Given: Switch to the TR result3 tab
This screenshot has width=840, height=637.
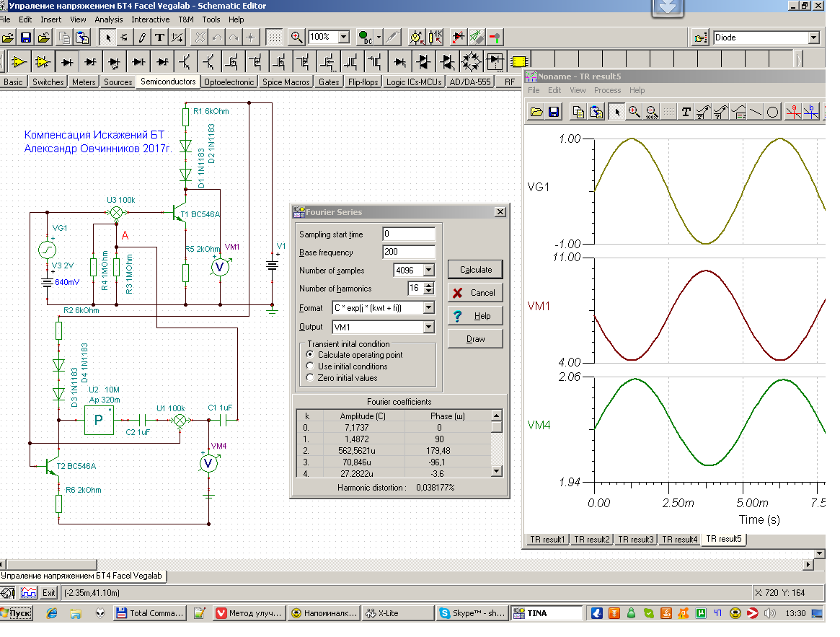Looking at the screenshot, I should click(x=635, y=539).
